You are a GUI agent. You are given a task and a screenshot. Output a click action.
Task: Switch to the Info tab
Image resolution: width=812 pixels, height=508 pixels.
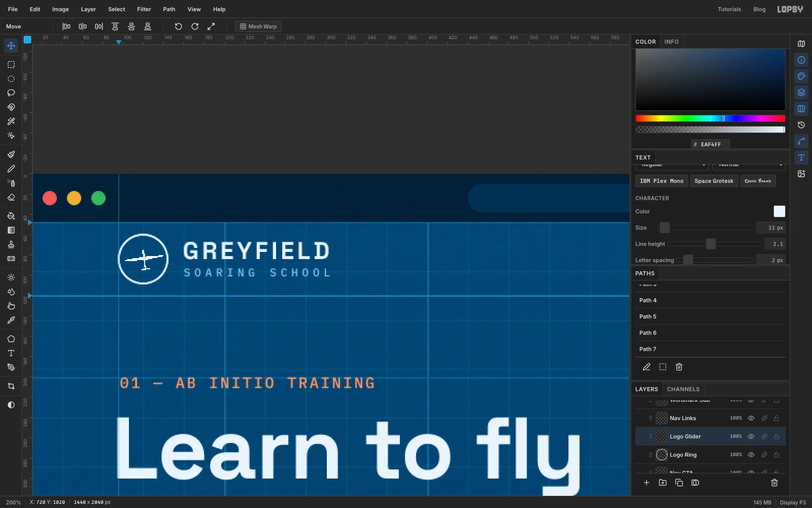coord(671,42)
